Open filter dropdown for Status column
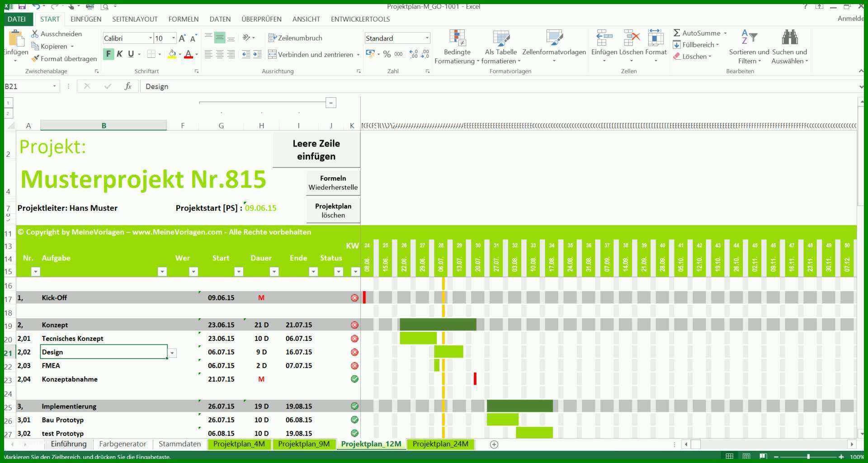The image size is (868, 463). 339,271
